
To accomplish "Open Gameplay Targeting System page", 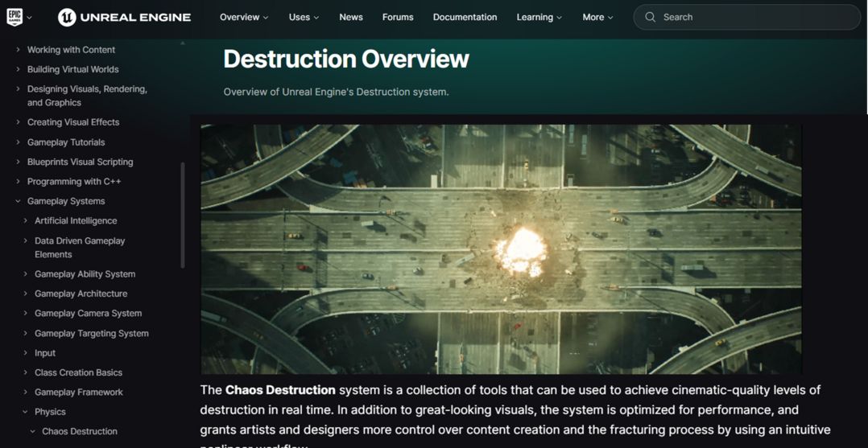I will click(91, 334).
